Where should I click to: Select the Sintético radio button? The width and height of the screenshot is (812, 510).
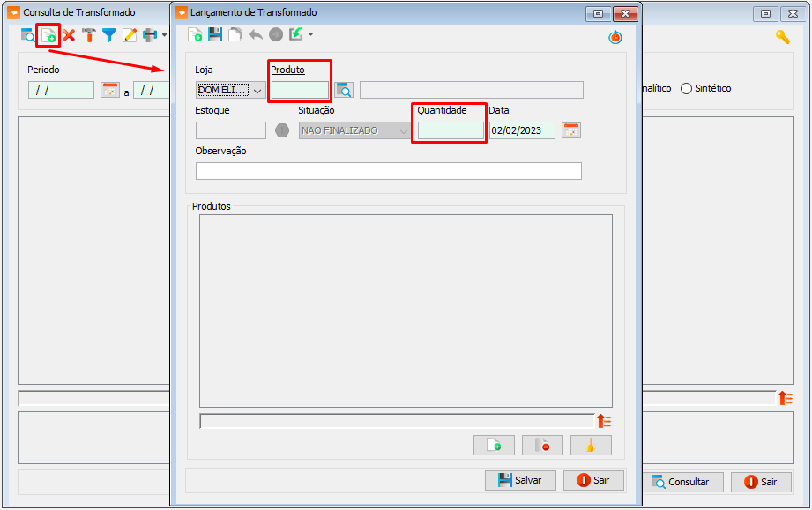pyautogui.click(x=686, y=88)
